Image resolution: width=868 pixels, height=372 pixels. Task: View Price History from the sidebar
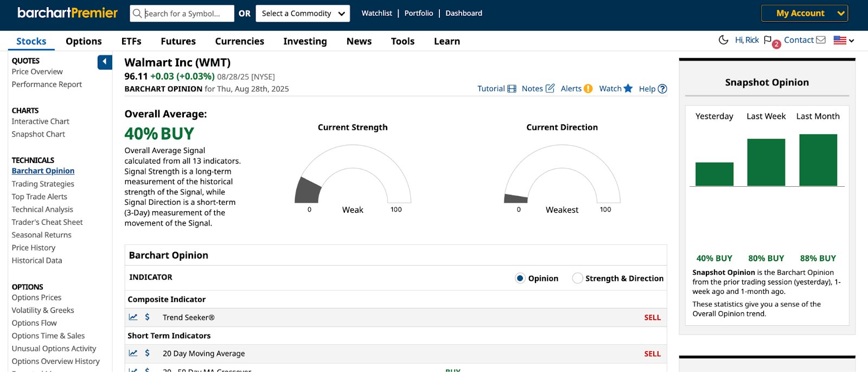click(x=34, y=248)
